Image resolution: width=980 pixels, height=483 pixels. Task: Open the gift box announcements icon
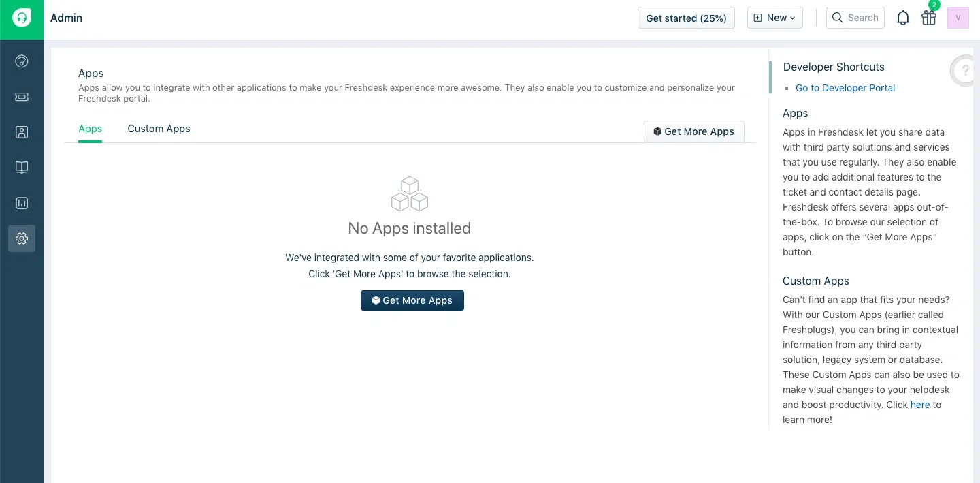tap(928, 18)
